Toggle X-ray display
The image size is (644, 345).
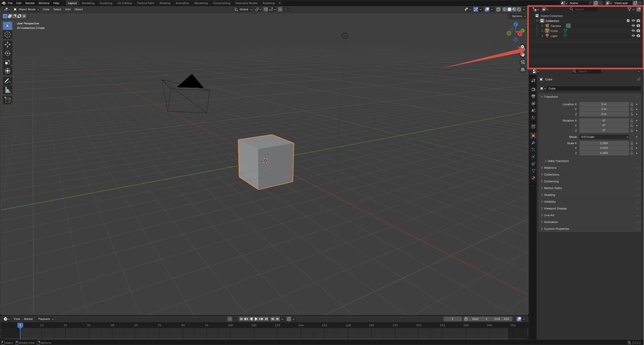pyautogui.click(x=498, y=9)
